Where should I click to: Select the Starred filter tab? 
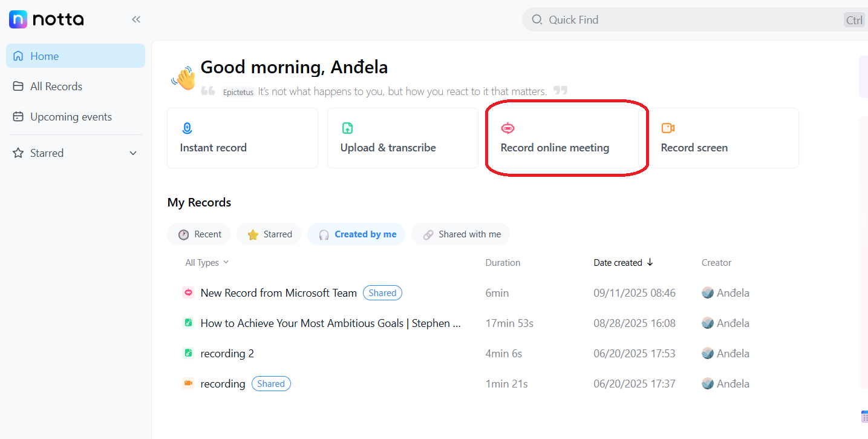(269, 234)
